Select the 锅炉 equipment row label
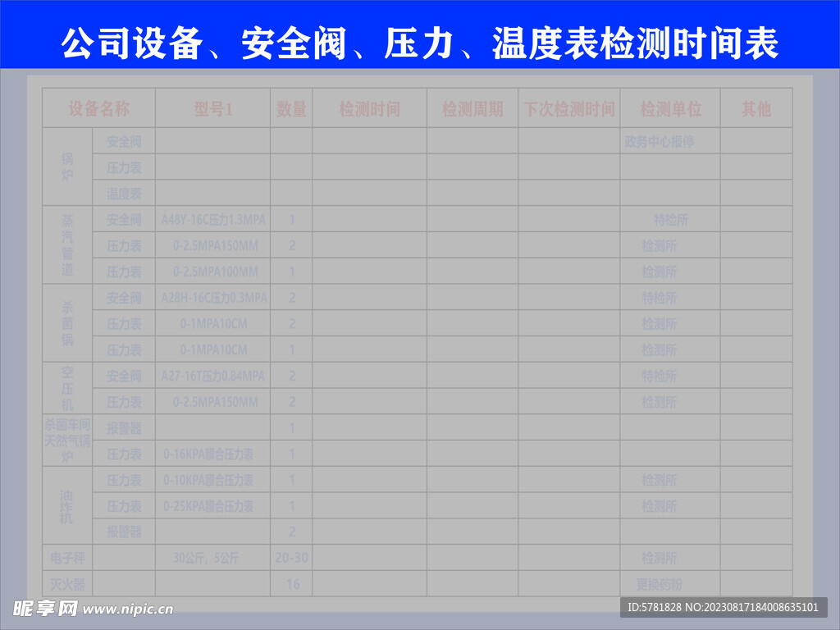Viewport: 840px width, 630px height. click(x=66, y=167)
